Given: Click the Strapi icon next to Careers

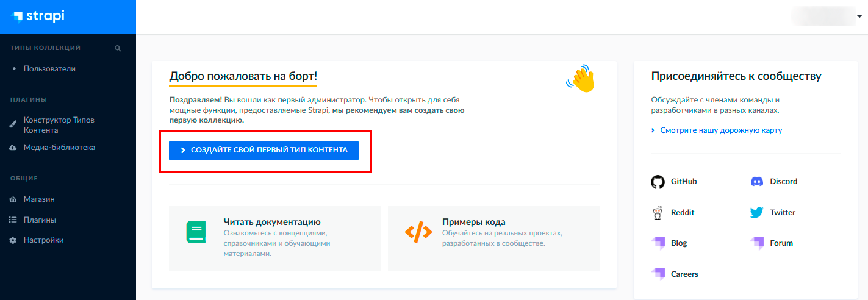Looking at the screenshot, I should tap(658, 274).
